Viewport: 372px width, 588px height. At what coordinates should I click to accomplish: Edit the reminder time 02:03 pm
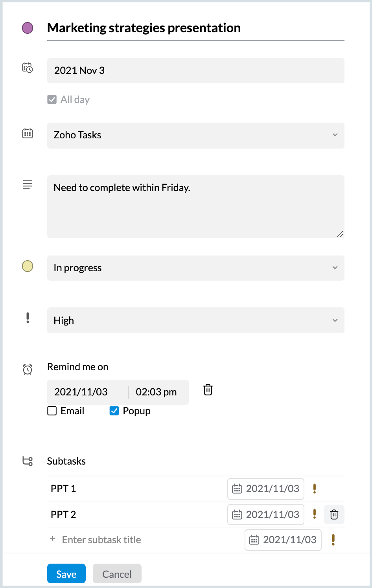point(156,392)
